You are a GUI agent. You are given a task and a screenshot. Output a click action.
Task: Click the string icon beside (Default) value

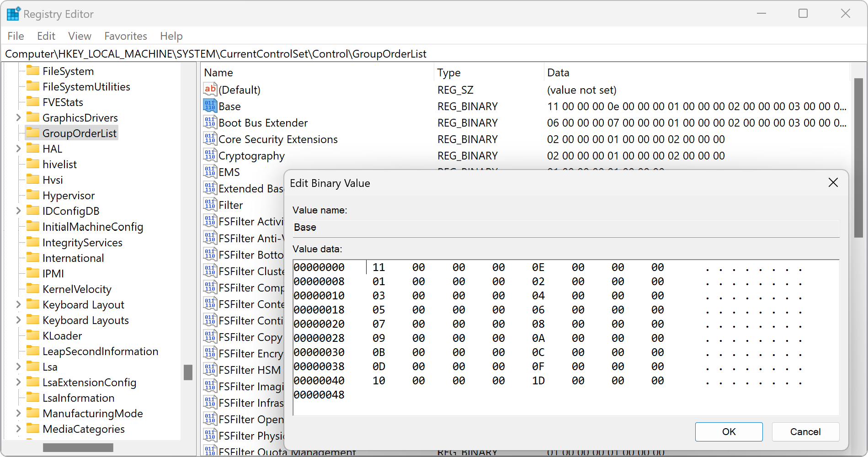[x=210, y=89]
